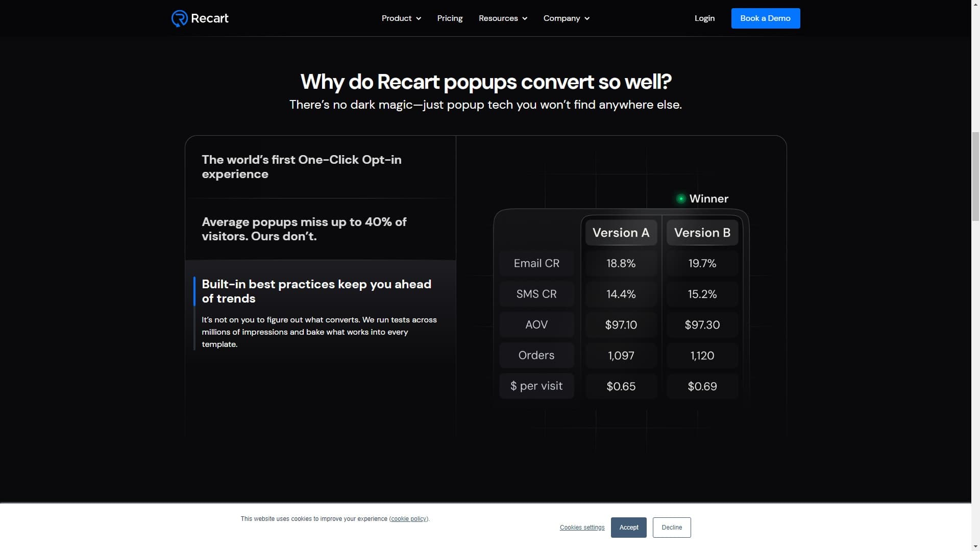Select the Version A column header
980x551 pixels.
(x=621, y=233)
